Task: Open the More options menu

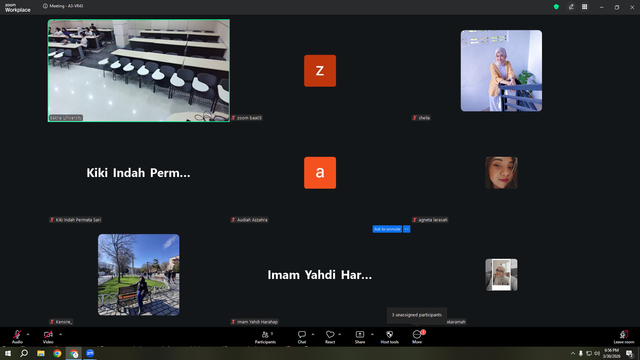Action: 417,337
